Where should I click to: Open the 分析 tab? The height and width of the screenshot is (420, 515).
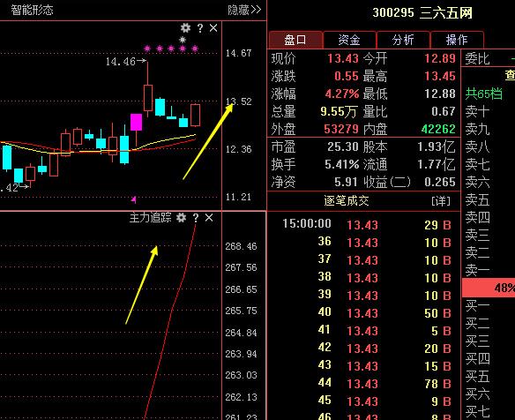(x=403, y=40)
